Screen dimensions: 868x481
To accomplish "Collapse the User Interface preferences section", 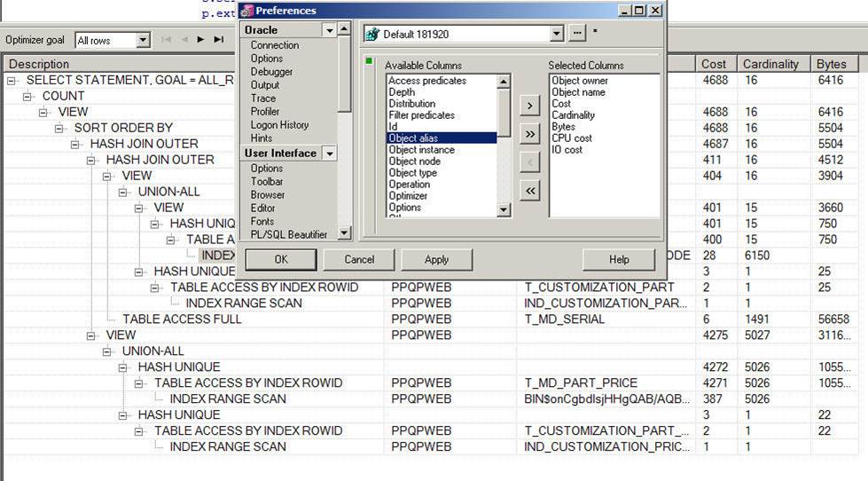I will click(329, 153).
